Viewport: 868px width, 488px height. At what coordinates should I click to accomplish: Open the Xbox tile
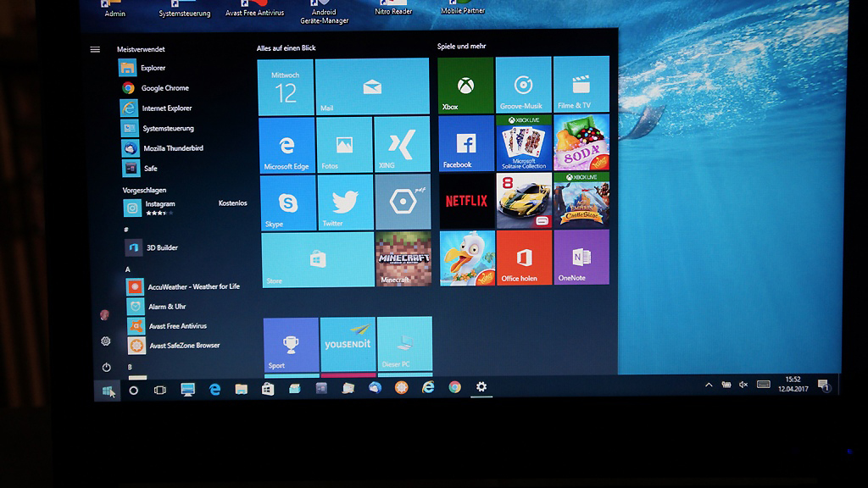point(465,86)
